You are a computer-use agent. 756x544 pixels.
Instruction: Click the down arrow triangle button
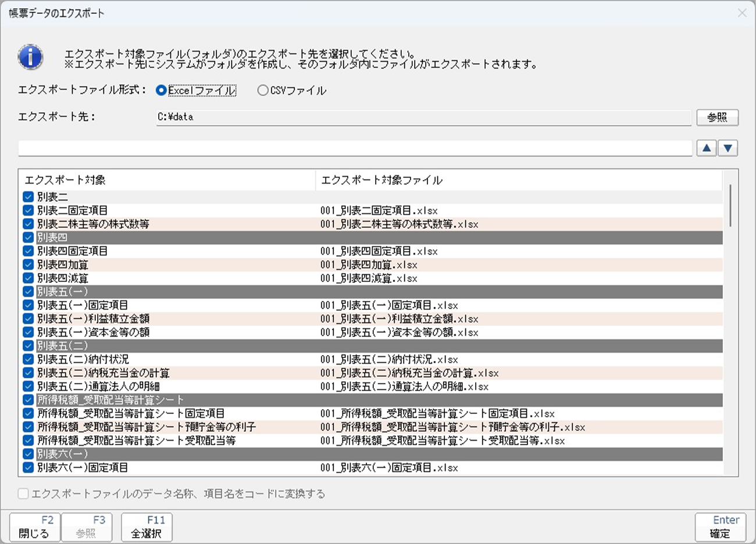point(728,148)
